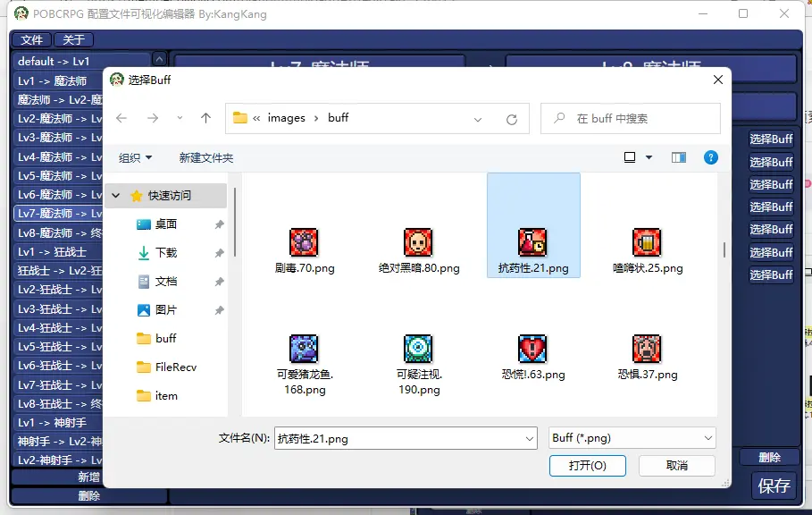This screenshot has height=515, width=812.
Task: Toggle the preview pane icon
Action: [678, 157]
